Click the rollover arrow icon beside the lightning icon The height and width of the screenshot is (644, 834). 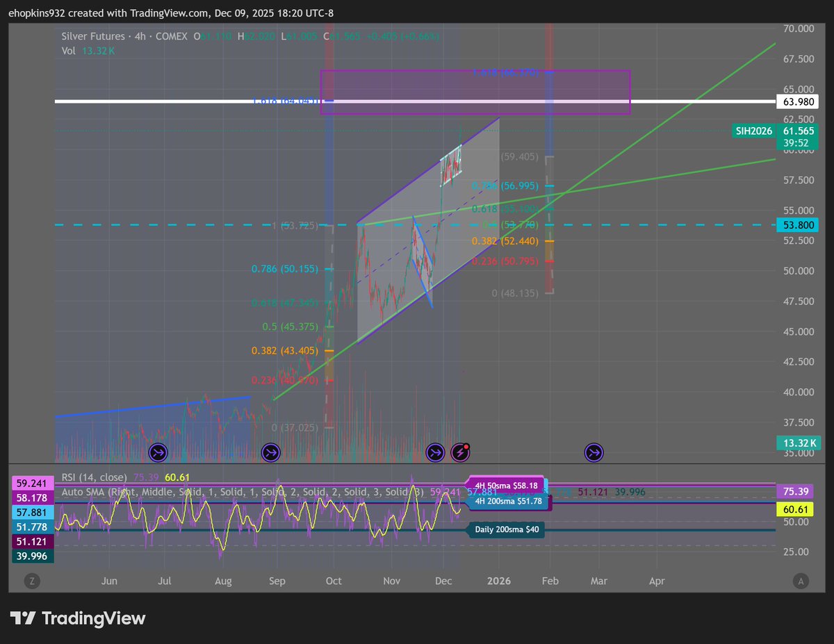(x=435, y=452)
